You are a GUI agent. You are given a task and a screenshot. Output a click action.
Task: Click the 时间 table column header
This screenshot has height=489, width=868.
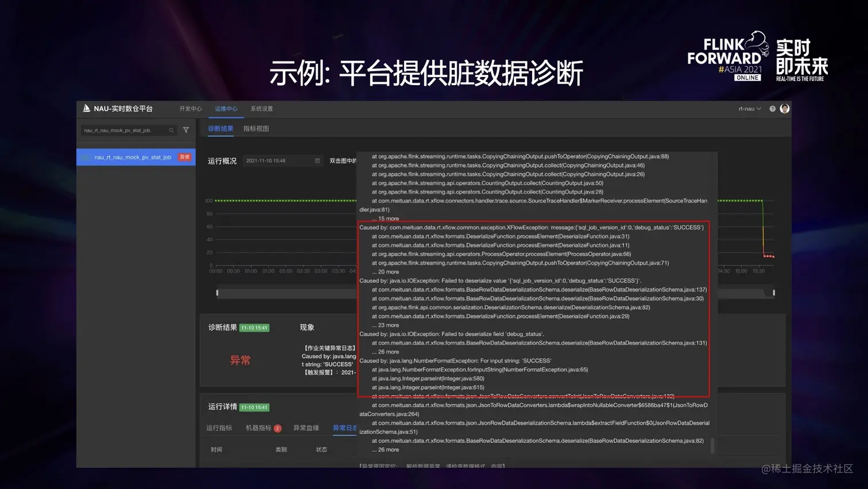click(x=216, y=450)
